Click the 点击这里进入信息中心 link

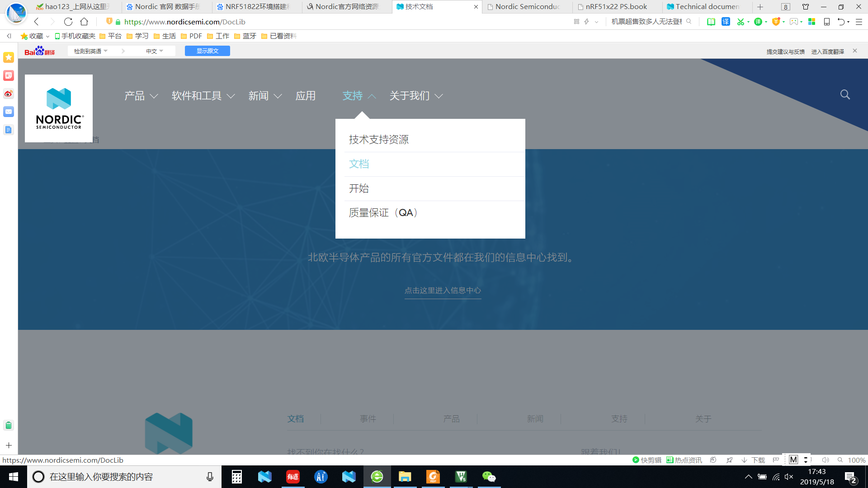click(443, 291)
